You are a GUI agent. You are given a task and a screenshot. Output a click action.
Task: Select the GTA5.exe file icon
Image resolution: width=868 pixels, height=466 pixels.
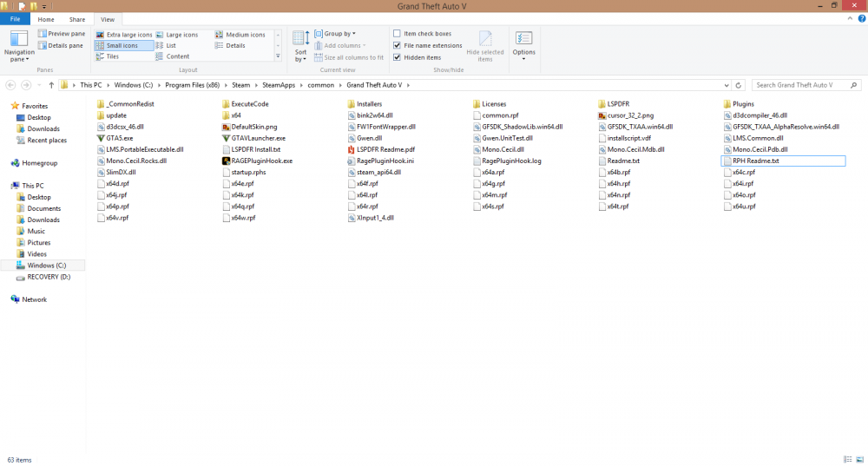click(101, 138)
